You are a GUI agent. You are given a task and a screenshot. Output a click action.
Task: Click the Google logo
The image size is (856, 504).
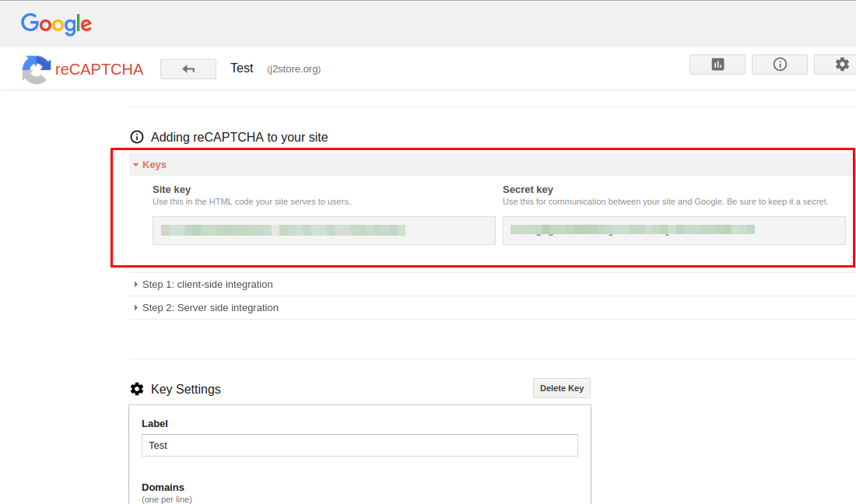(x=56, y=24)
